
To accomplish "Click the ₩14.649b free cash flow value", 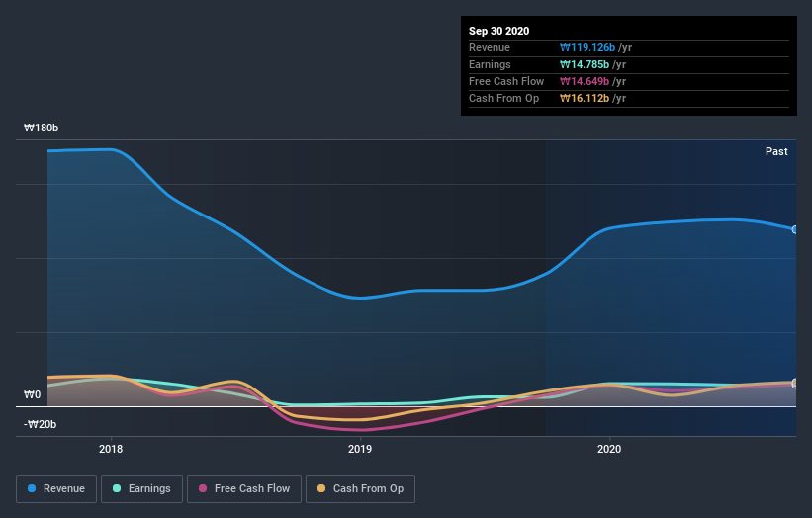I will coord(585,81).
